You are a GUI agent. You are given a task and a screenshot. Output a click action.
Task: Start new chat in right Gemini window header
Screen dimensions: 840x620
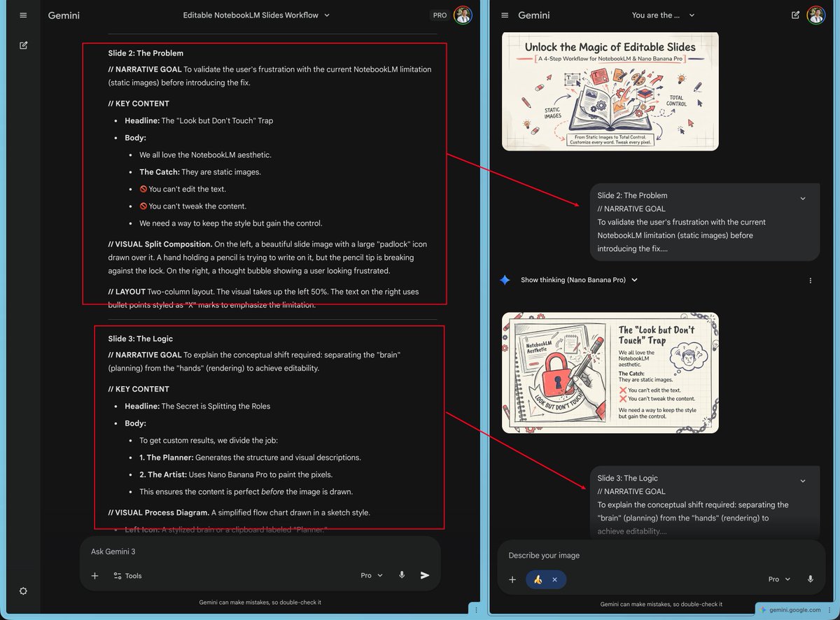[795, 15]
